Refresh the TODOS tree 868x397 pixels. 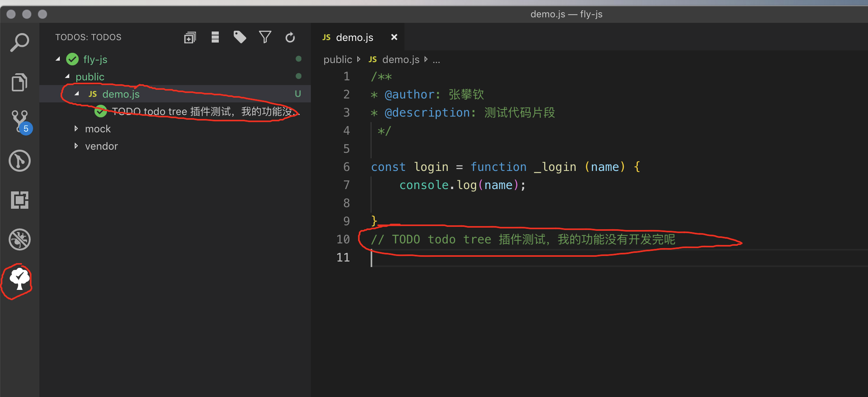[x=290, y=37]
